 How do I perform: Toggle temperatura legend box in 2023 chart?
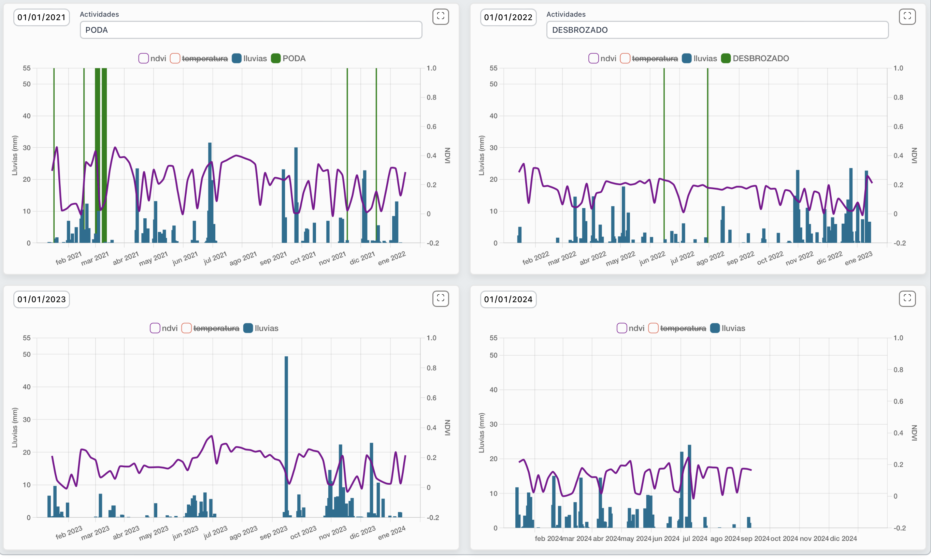click(186, 328)
